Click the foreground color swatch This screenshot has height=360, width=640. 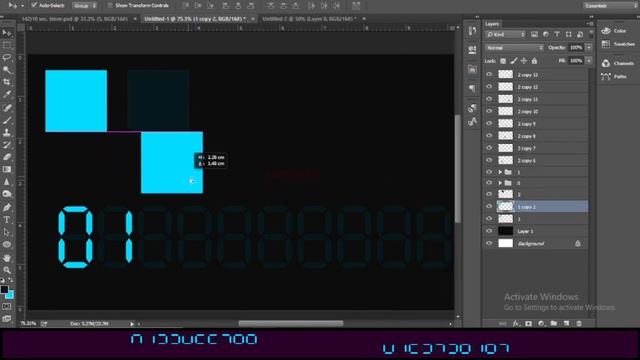[x=4, y=289]
